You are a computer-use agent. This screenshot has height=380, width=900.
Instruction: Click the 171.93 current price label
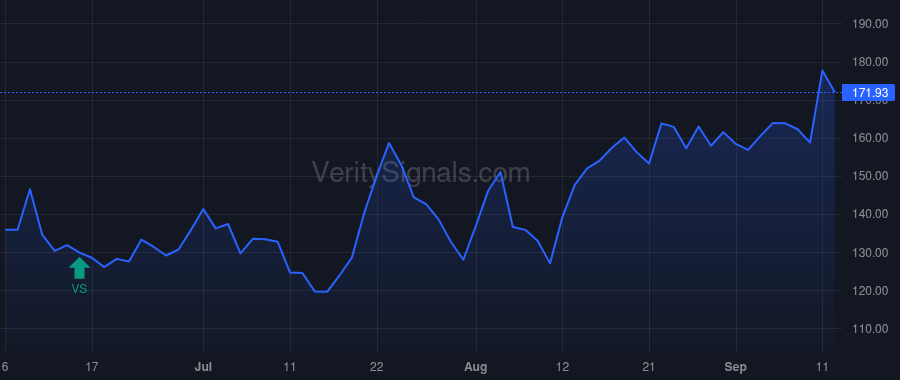(868, 92)
